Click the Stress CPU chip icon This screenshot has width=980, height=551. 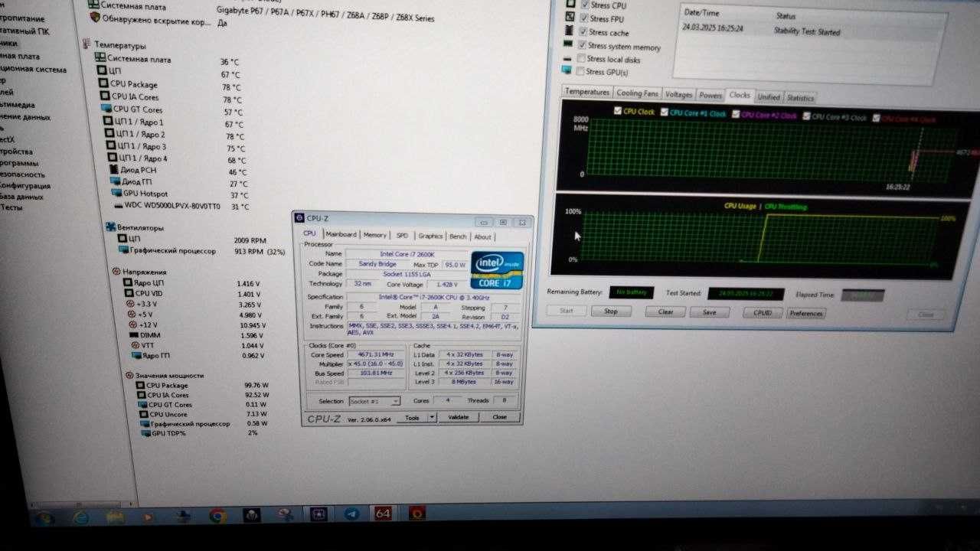[570, 2]
